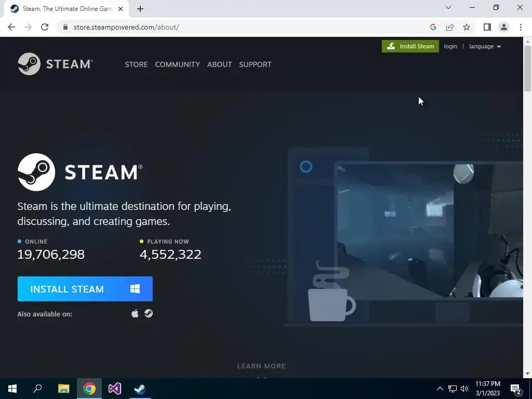Reload the Steam page
Viewport: 532px width, 399px height.
(45, 27)
